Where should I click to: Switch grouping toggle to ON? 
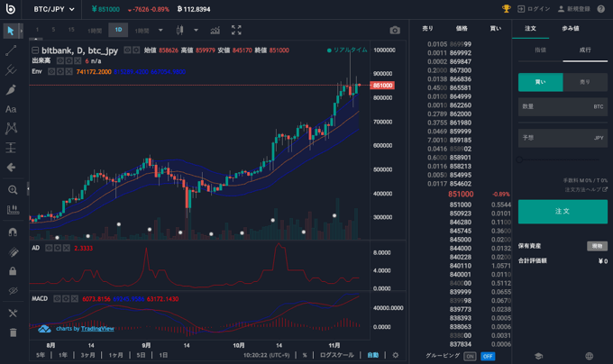pyautogui.click(x=470, y=356)
